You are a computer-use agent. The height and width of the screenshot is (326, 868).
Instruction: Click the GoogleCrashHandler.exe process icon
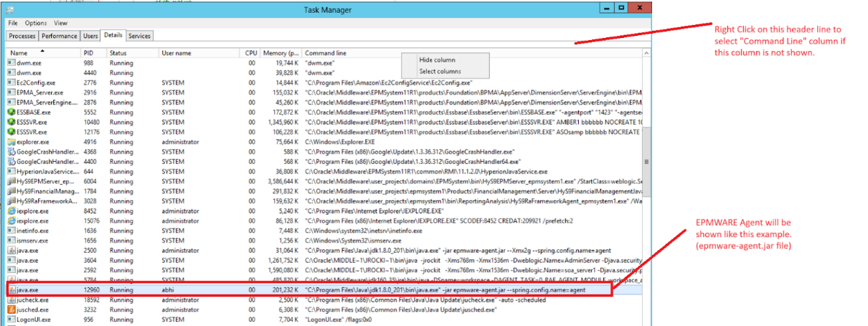click(11, 152)
